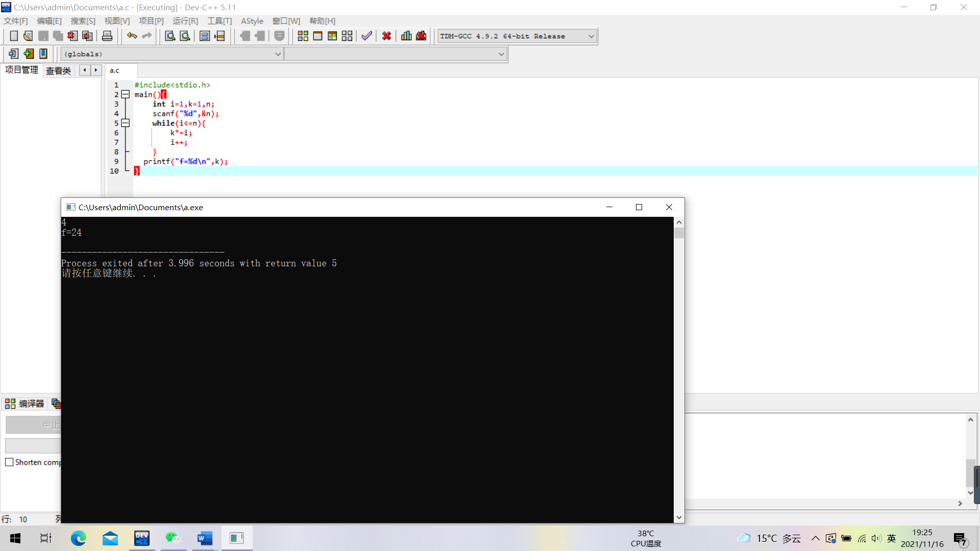
Task: Open Microsoft Word from the taskbar
Action: click(205, 538)
